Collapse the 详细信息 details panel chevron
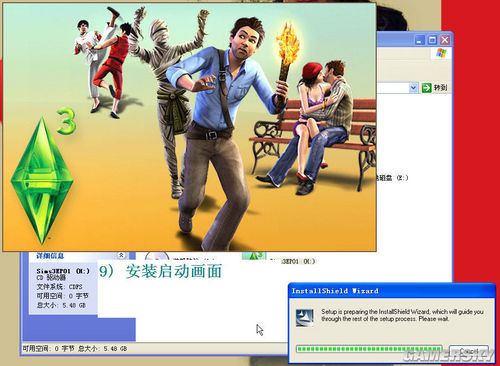The image size is (500, 366). pos(121,256)
